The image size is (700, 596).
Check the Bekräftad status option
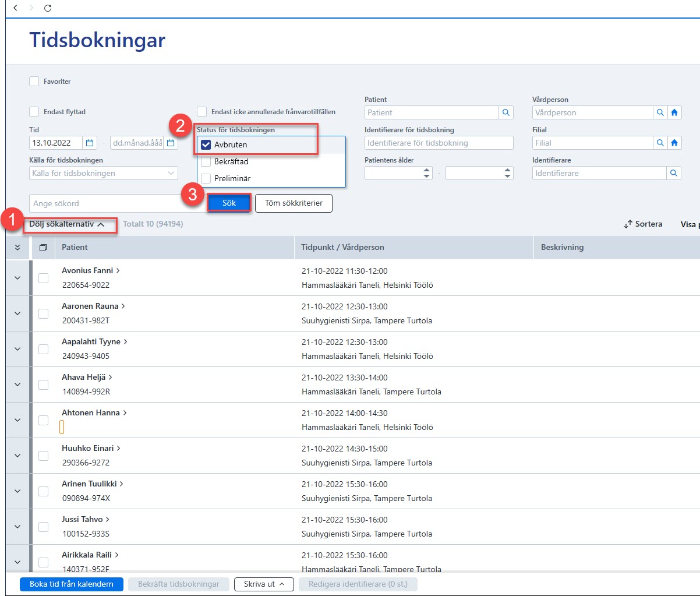(x=206, y=161)
